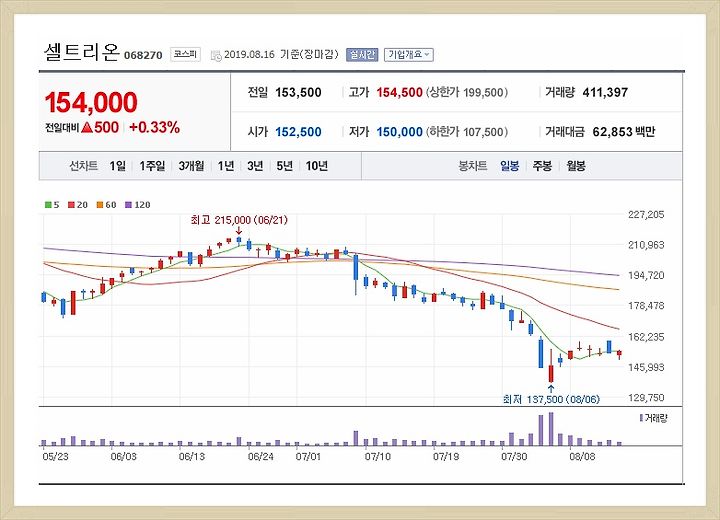Image resolution: width=720 pixels, height=520 pixels.
Task: Click the 06/24 date axis label
Action: click(261, 457)
